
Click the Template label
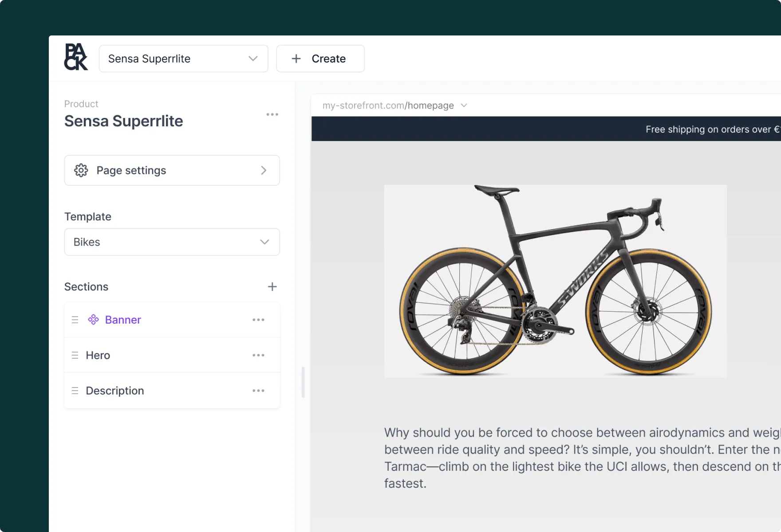[x=88, y=217]
